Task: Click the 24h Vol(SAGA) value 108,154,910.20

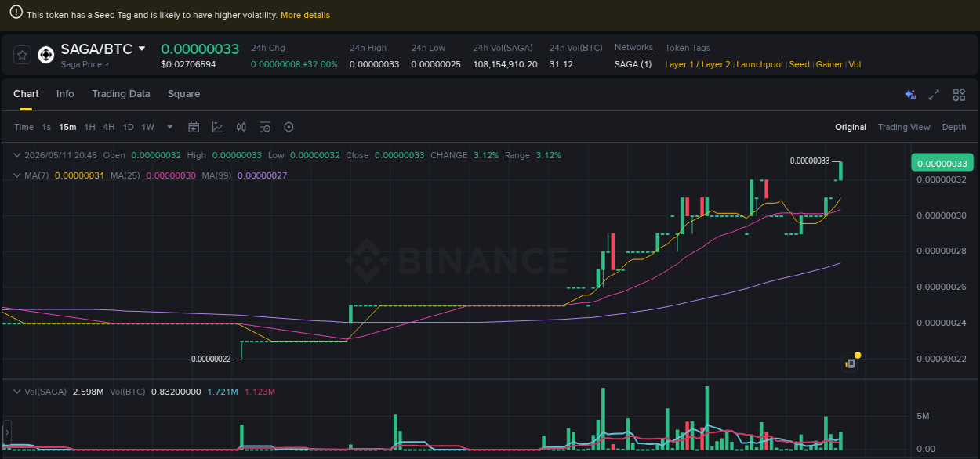Action: (505, 64)
